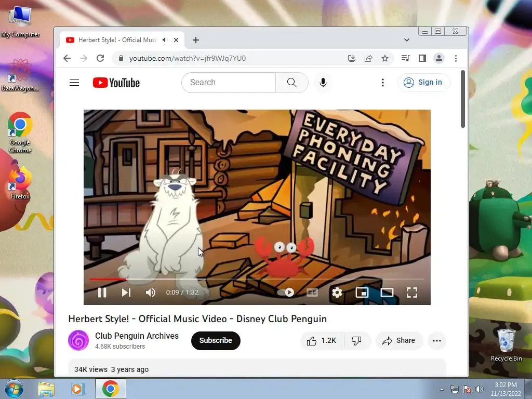Enter full screen mode
The image size is (532, 399).
(x=412, y=292)
